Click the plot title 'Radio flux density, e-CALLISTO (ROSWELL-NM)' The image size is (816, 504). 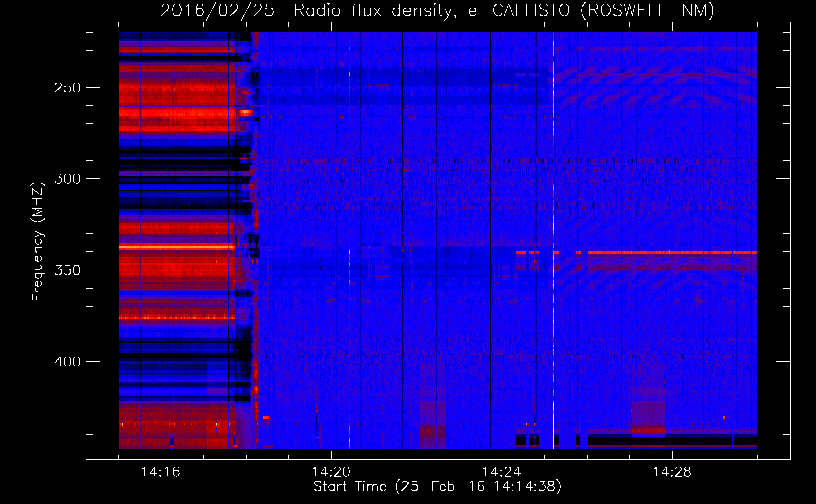pyautogui.click(x=504, y=10)
